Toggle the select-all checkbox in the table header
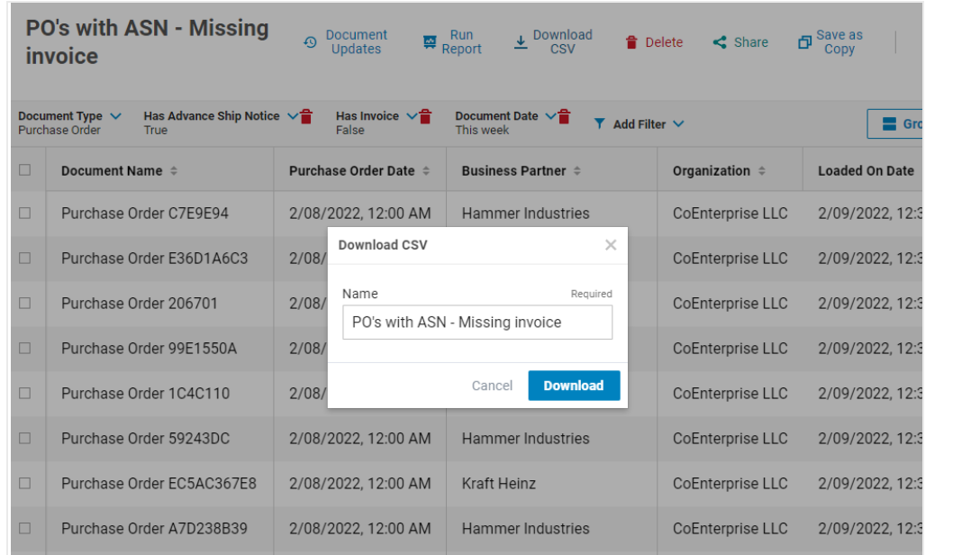The height and width of the screenshot is (555, 980). (25, 170)
